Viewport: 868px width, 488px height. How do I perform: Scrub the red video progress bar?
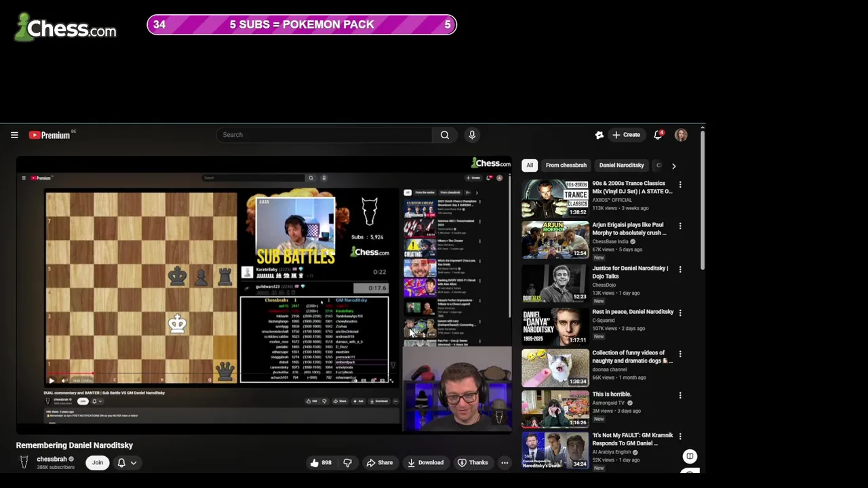71,373
